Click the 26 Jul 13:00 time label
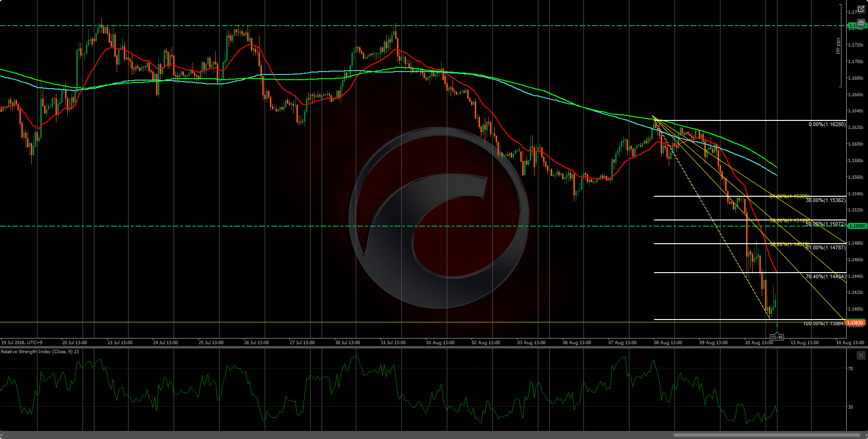The height and width of the screenshot is (439, 868). (257, 342)
